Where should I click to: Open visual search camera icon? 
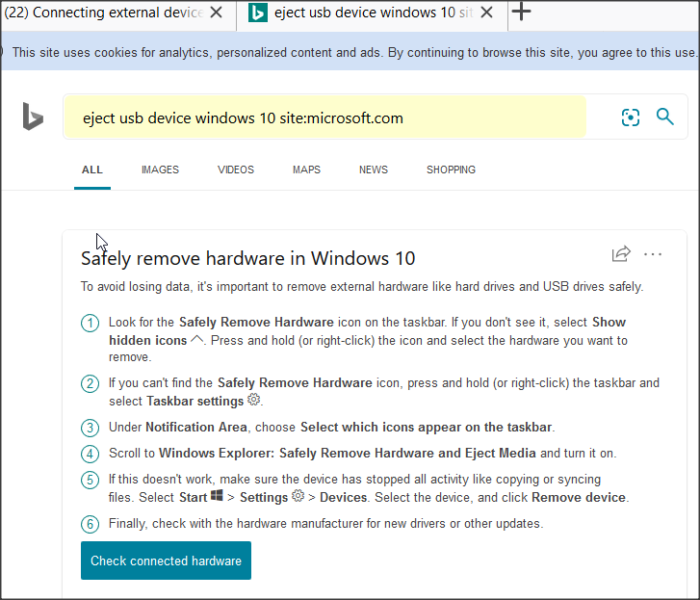[631, 117]
